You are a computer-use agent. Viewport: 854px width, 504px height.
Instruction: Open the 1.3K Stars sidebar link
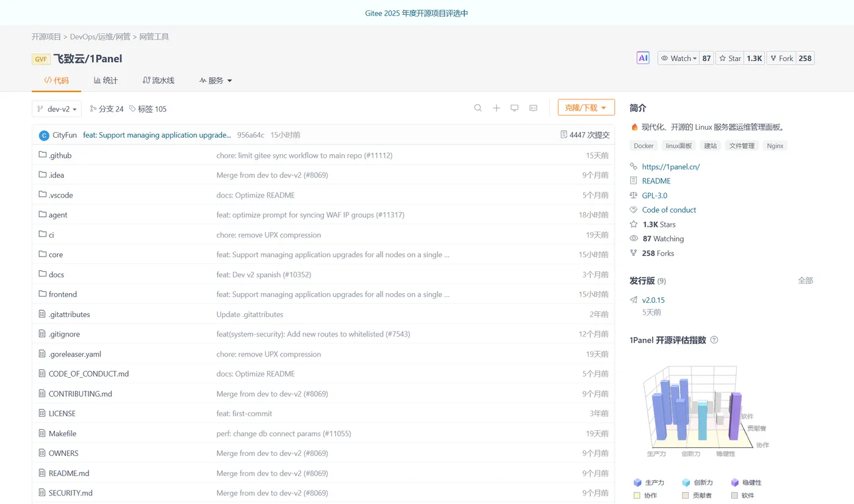tap(659, 224)
